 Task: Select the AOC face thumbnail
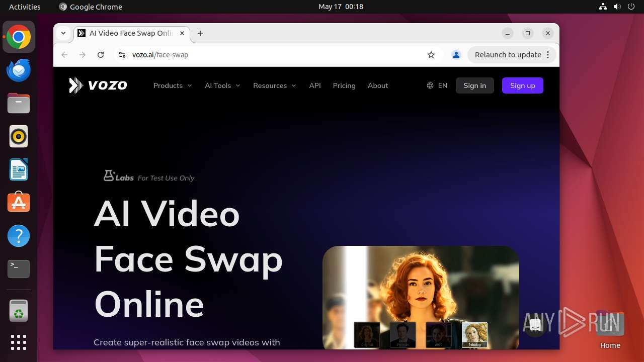439,335
